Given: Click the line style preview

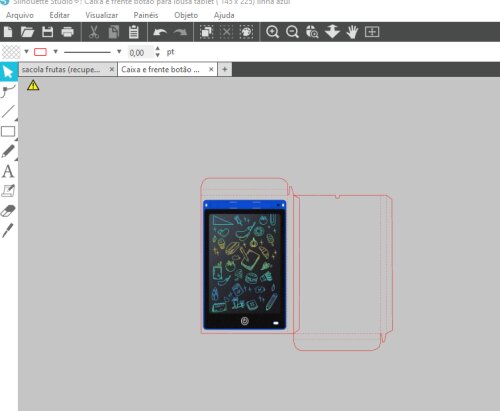Looking at the screenshot, I should pos(87,52).
